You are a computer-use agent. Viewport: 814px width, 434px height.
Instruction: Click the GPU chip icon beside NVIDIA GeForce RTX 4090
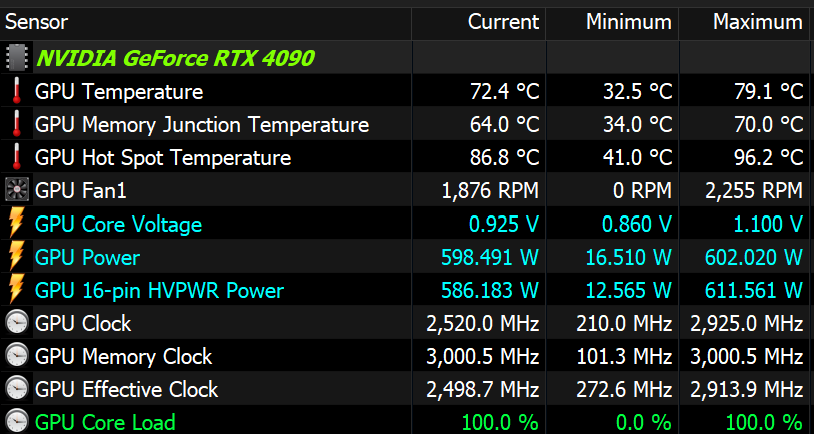pyautogui.click(x=17, y=58)
